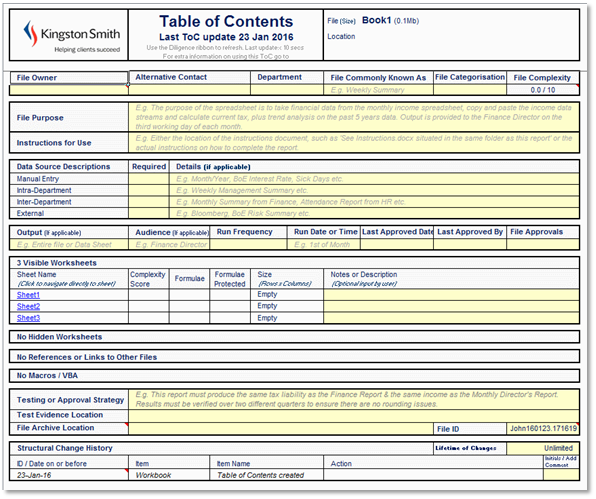Select the Inter-Department Required cell
This screenshot has width=596, height=499.
pyautogui.click(x=149, y=202)
